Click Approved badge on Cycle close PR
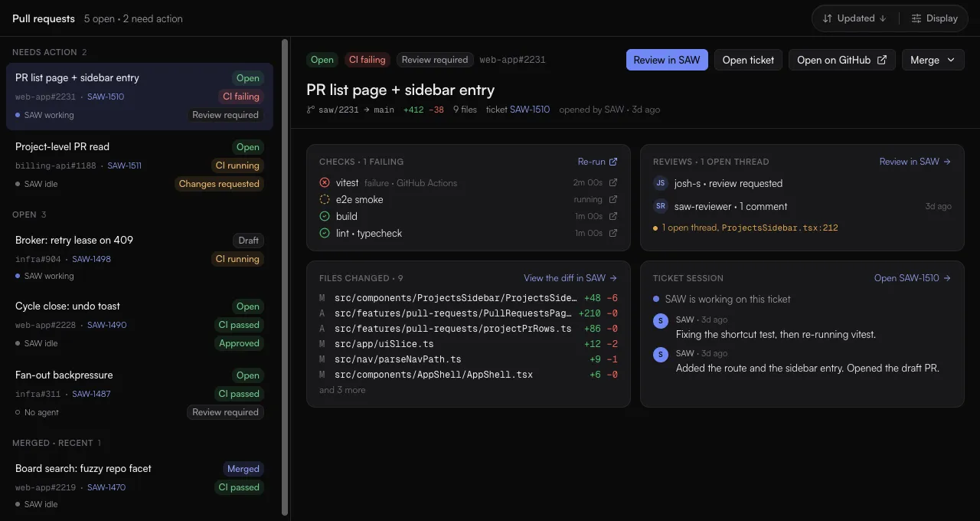 pos(239,343)
